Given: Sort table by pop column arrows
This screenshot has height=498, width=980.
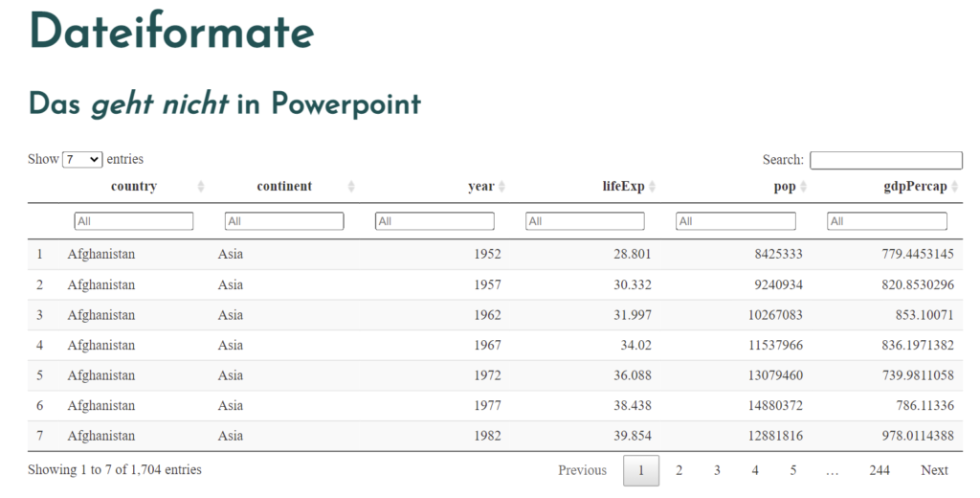Looking at the screenshot, I should (803, 187).
